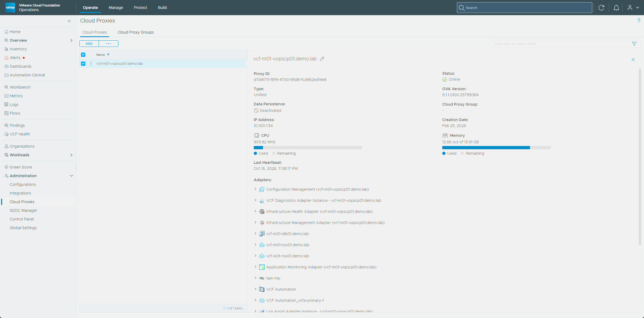Expand the VCF Diagnostics Adapter Instance
The image size is (644, 318).
pos(255,200)
